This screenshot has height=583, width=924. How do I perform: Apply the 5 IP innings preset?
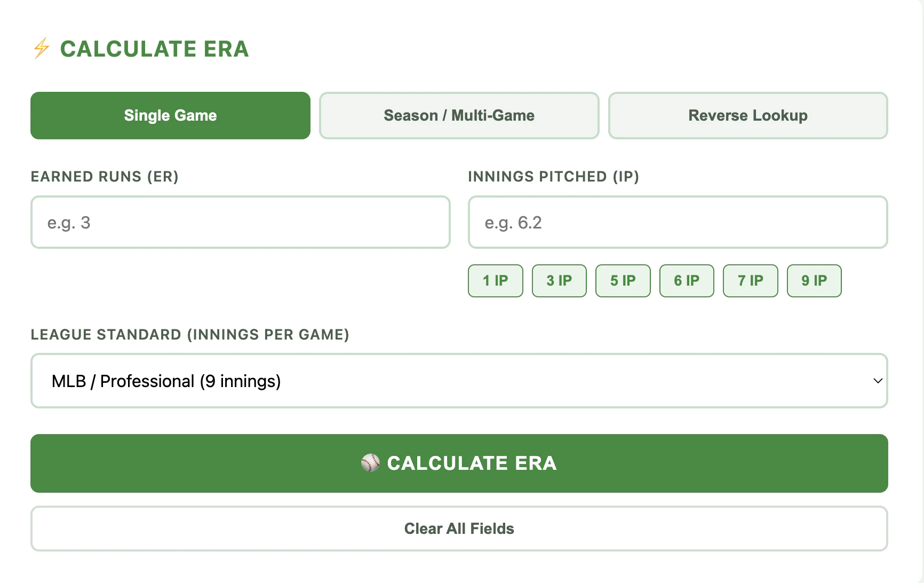click(x=623, y=280)
